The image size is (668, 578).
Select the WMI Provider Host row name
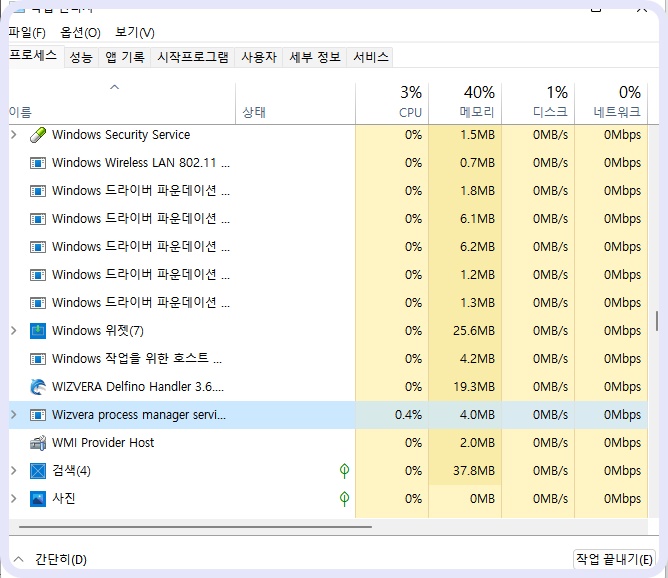point(103,443)
